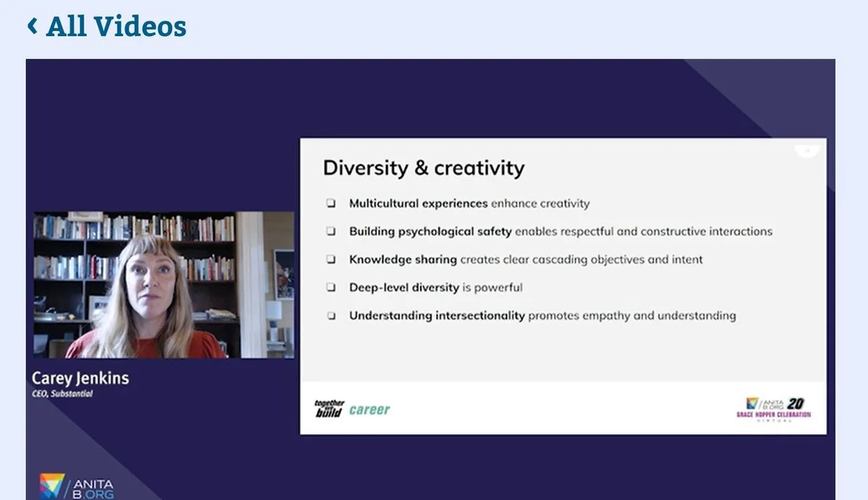The height and width of the screenshot is (500, 868).
Task: Tick the checkbox beside Multicultural experiences
Action: point(331,204)
